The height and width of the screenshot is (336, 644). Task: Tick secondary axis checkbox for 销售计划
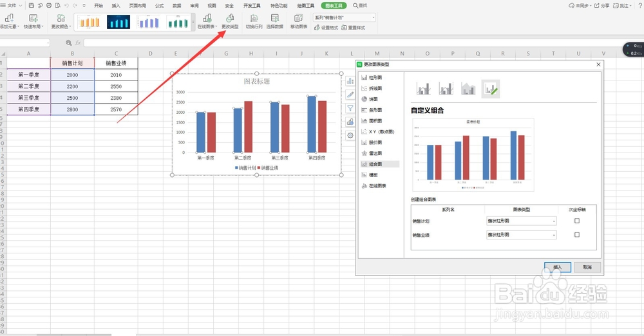pos(577,221)
